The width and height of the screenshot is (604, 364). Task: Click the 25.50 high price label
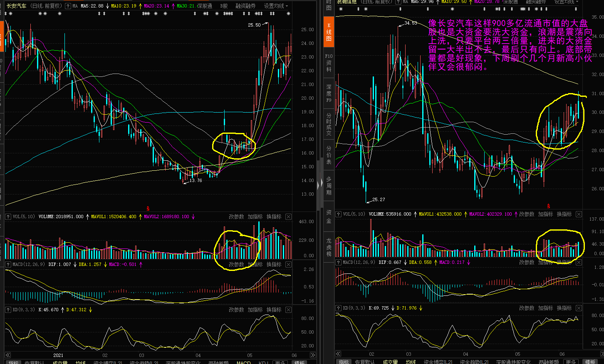tap(254, 25)
